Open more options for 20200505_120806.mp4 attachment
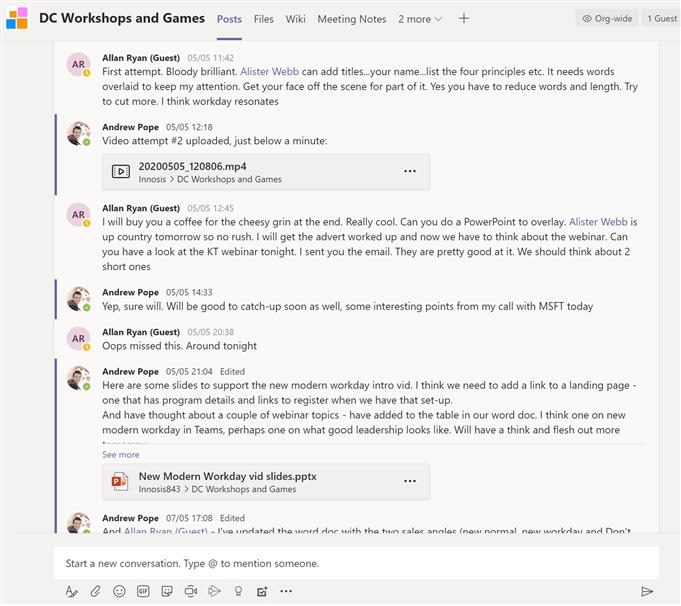681x606 pixels. 410,171
